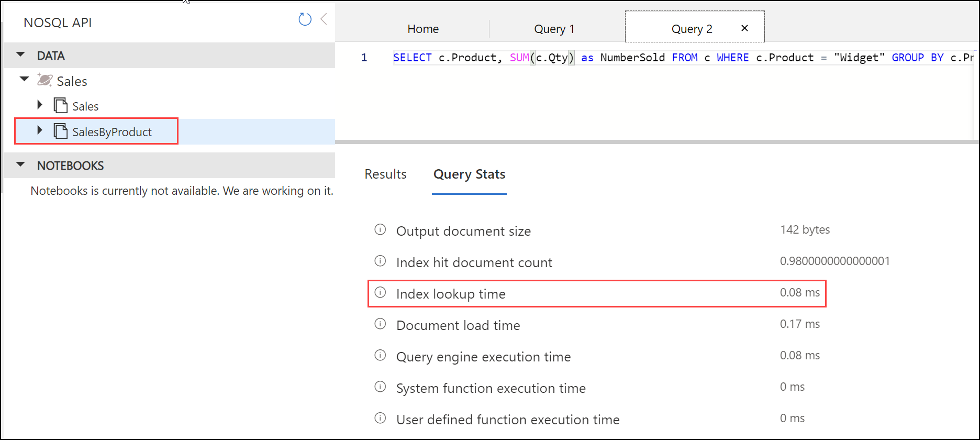This screenshot has width=980, height=440.
Task: Refresh the NOSQL API data tree
Action: 305,19
